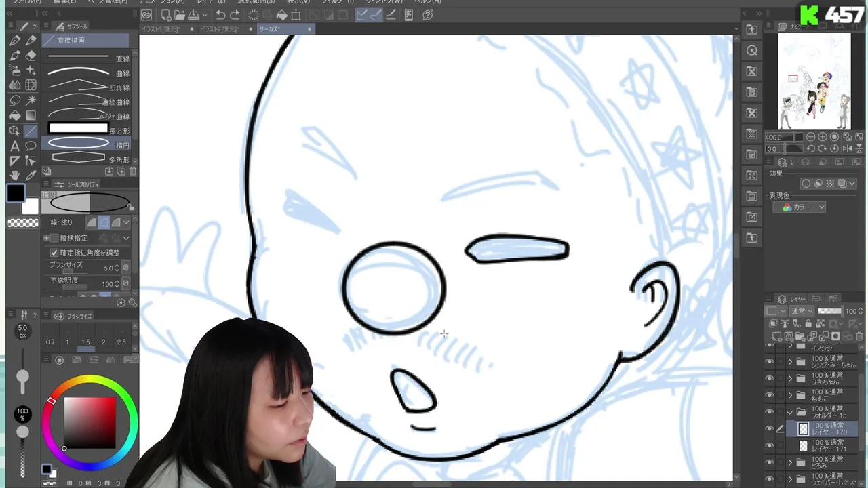Select the Eyedropper tool

click(x=31, y=176)
